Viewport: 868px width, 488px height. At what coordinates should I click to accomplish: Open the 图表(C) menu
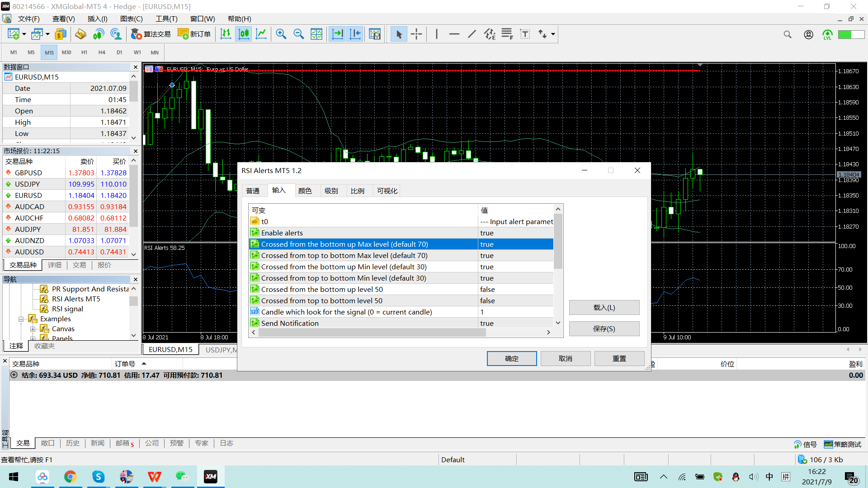click(131, 19)
